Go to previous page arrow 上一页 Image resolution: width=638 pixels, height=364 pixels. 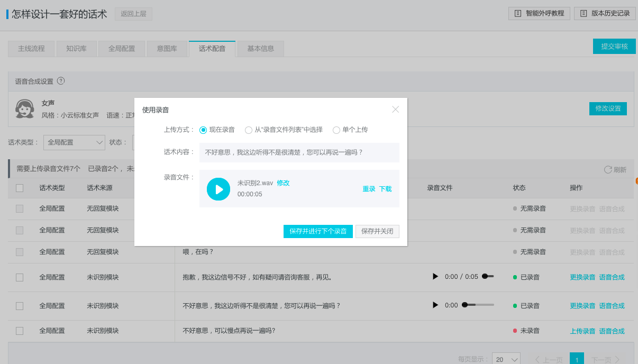[x=537, y=360]
